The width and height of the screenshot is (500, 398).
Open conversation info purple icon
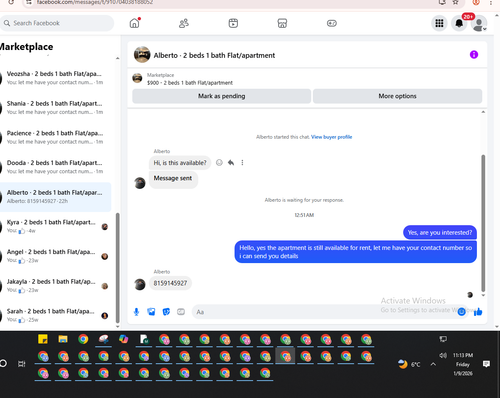click(x=474, y=55)
